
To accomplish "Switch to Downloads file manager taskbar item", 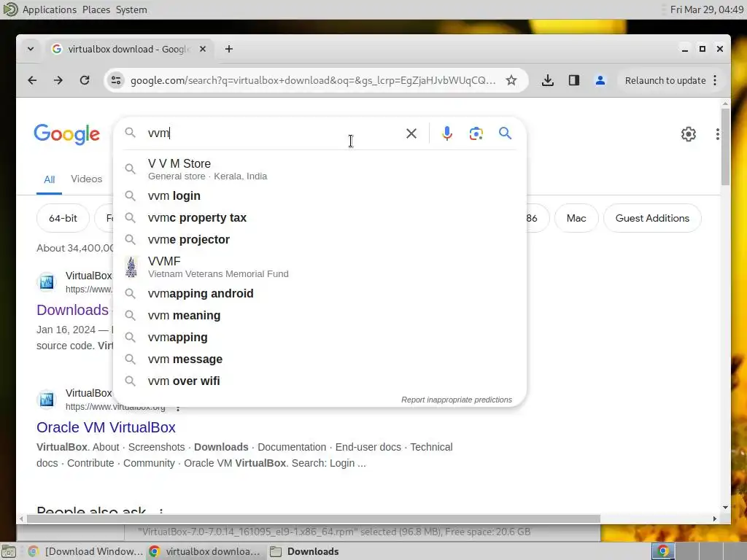I will (305, 551).
